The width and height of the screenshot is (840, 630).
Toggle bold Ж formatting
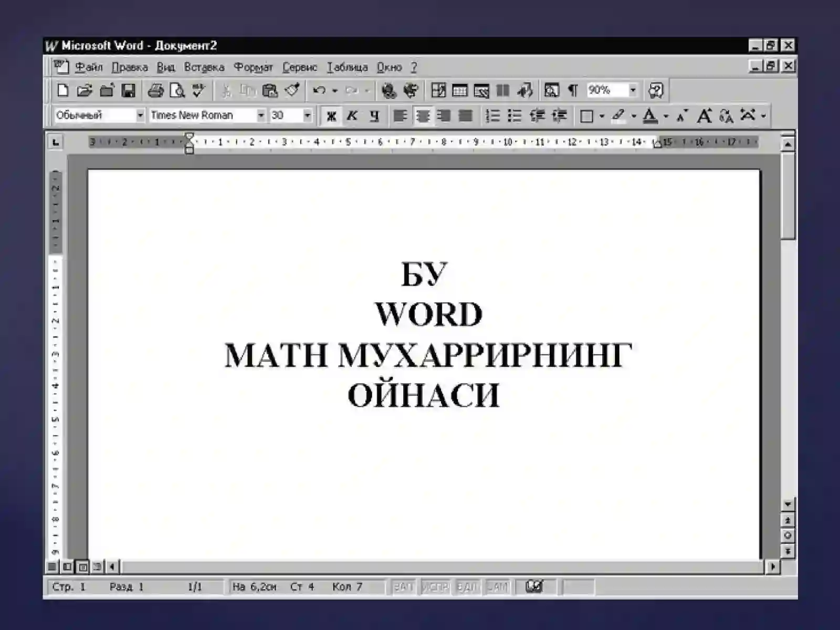click(331, 115)
